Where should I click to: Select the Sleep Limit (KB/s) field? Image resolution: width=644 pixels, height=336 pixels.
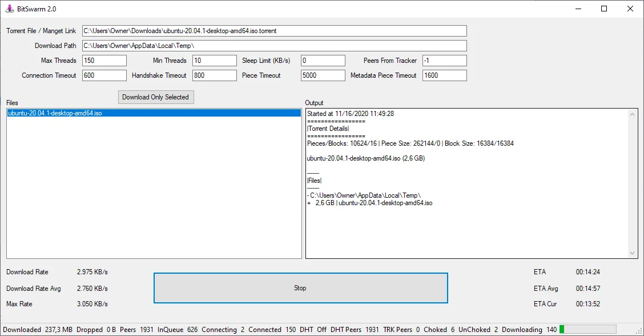(323, 61)
